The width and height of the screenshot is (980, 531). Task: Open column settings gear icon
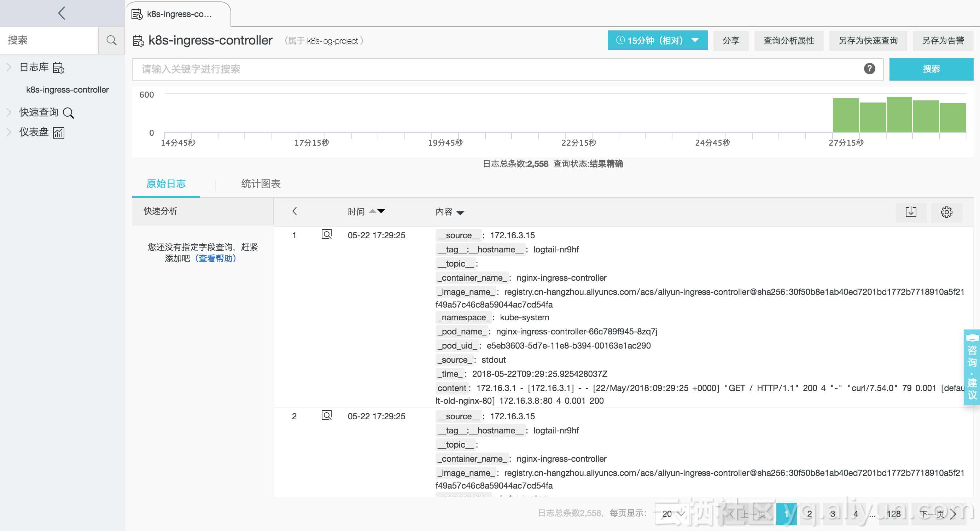click(946, 212)
